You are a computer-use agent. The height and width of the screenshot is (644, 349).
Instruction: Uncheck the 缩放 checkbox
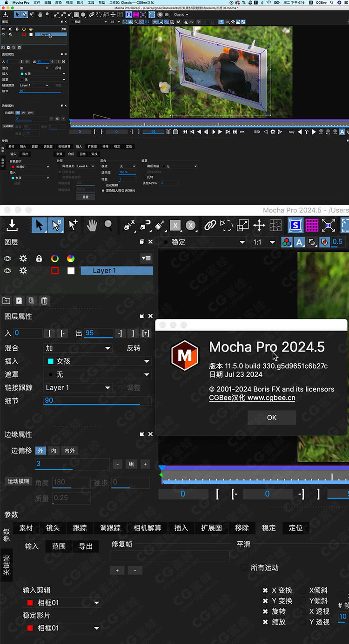tap(265, 622)
